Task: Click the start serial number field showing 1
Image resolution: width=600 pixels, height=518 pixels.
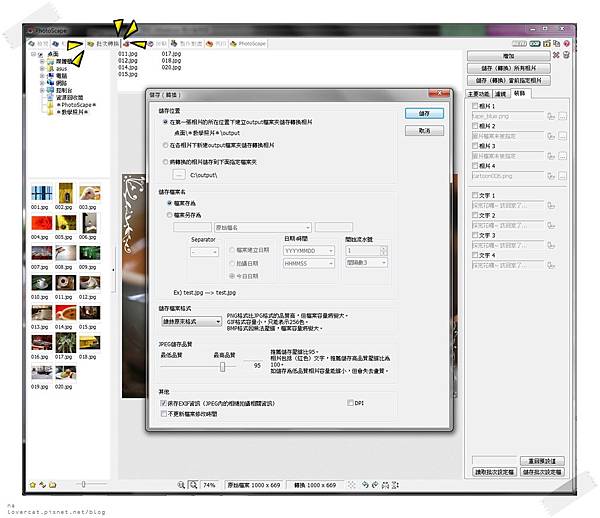Action: coord(363,251)
